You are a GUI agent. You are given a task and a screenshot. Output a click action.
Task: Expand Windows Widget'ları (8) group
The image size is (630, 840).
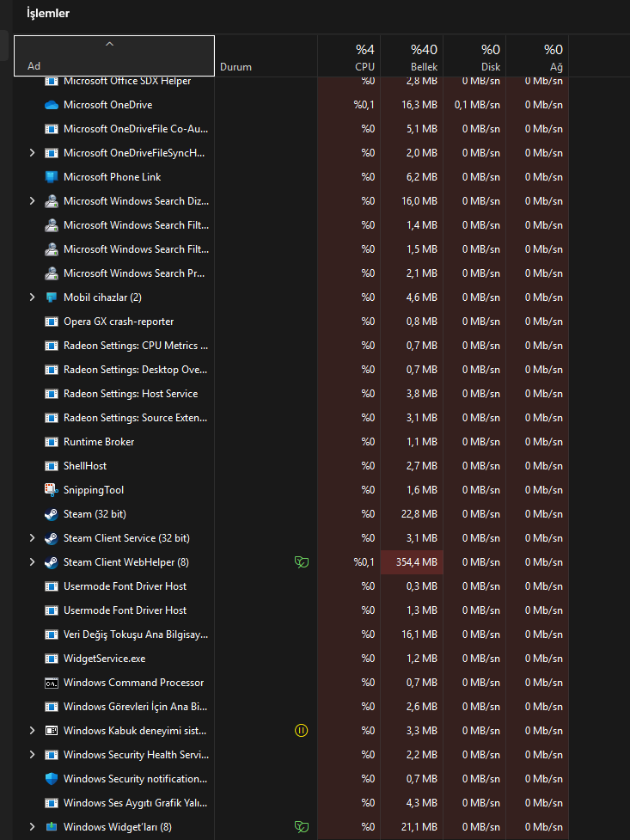tap(32, 827)
